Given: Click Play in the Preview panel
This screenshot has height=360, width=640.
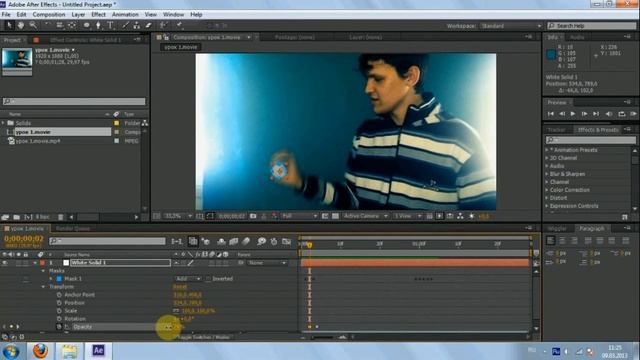Looking at the screenshot, I should pos(573,114).
